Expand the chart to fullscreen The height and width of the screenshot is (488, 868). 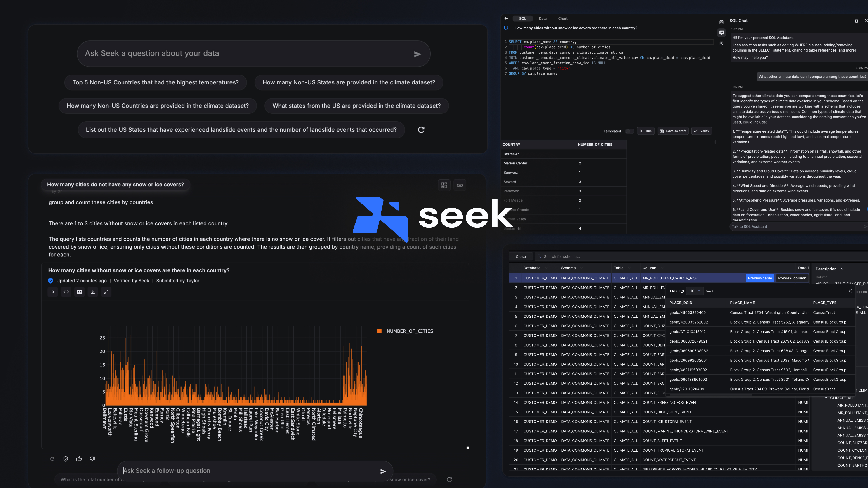point(106,292)
